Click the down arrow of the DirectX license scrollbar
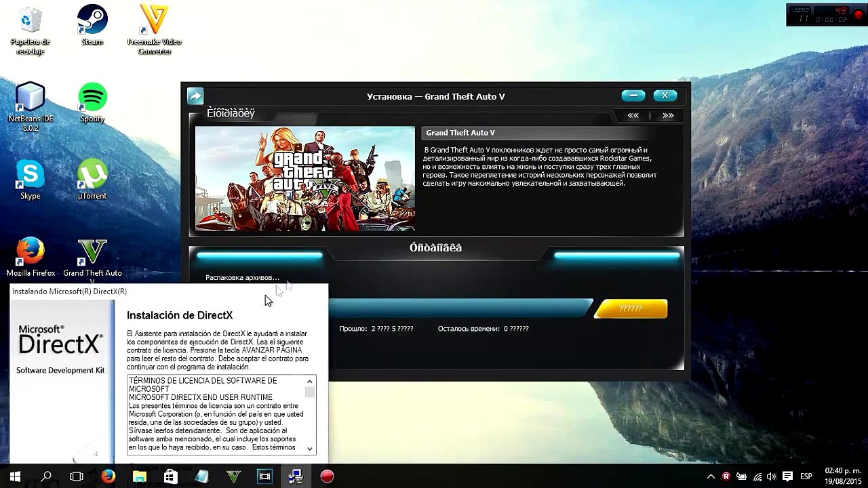This screenshot has height=488, width=868. (310, 448)
